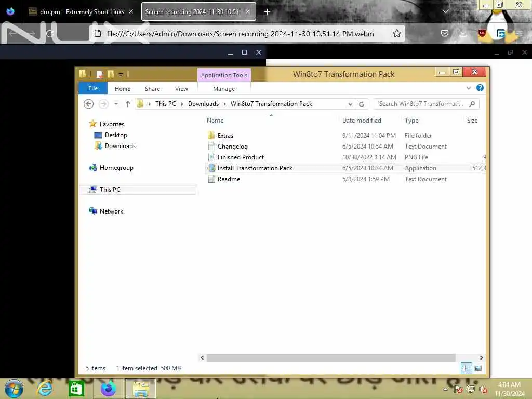The height and width of the screenshot is (399, 532).
Task: Open Customize Quick Access Toolbar dropdown
Action: coord(121,74)
